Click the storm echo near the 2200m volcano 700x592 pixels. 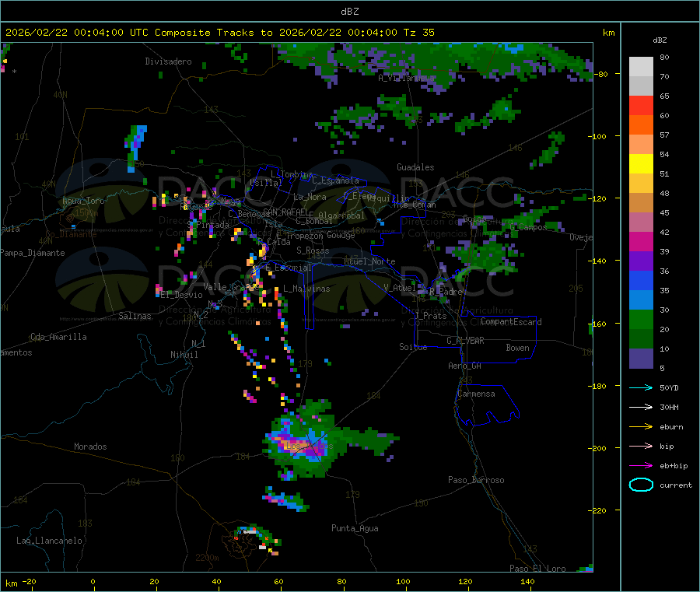coord(258,539)
